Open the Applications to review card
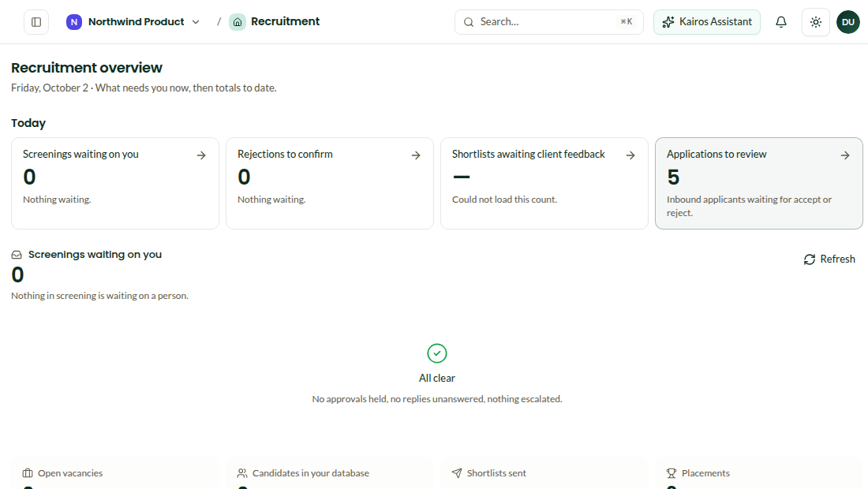This screenshot has width=868, height=489. (759, 183)
